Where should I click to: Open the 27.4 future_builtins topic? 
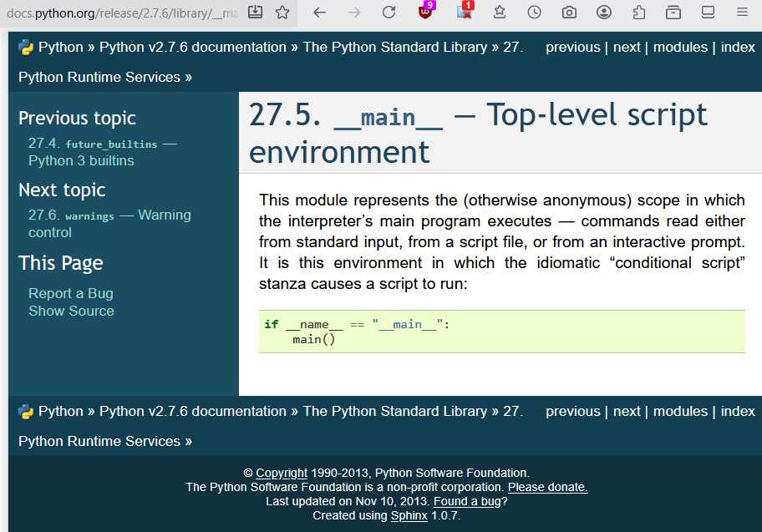click(x=100, y=144)
